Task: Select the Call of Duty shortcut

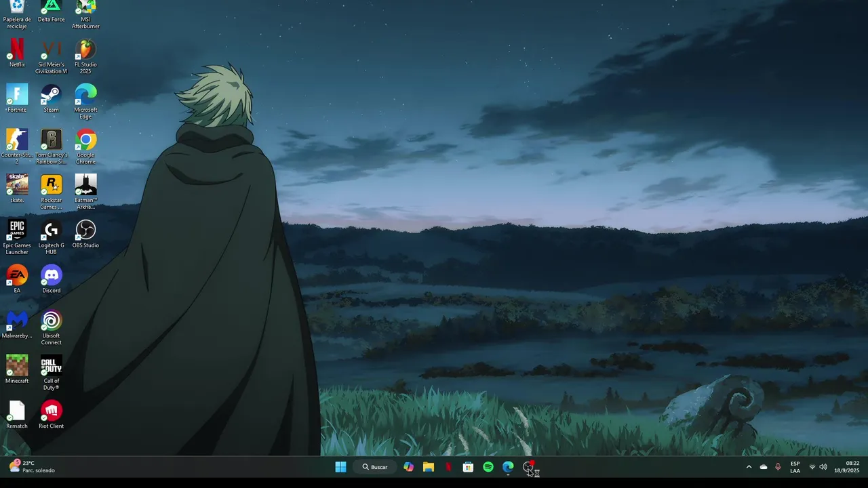Action: 52,373
